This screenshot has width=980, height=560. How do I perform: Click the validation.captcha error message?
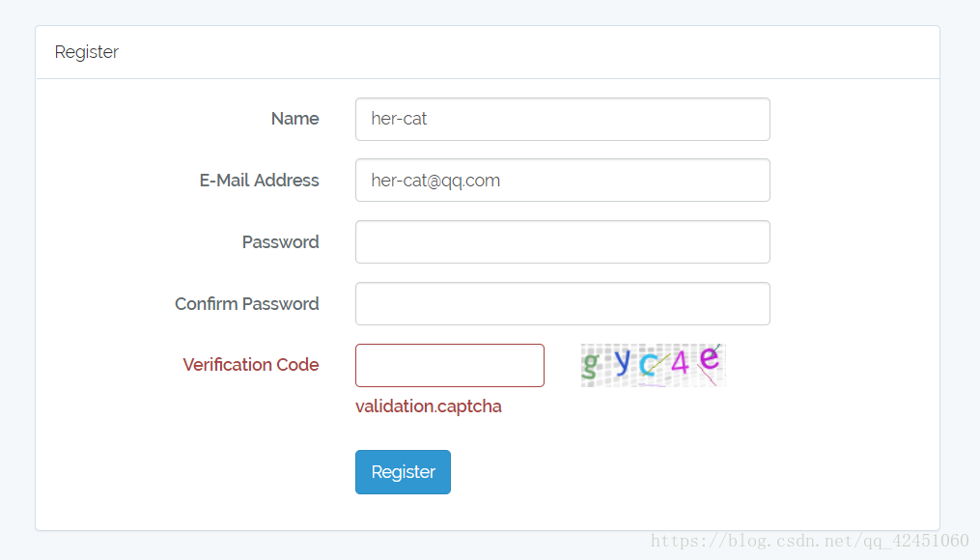tap(429, 406)
